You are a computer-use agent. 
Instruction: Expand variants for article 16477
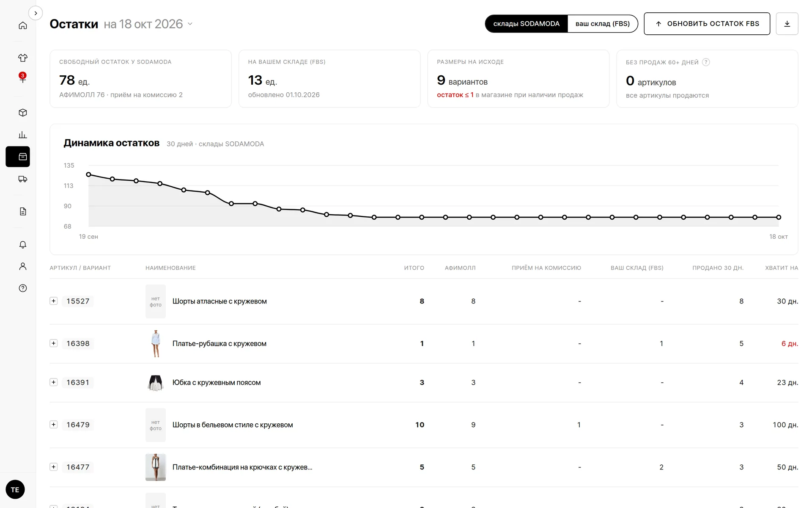[x=54, y=467]
